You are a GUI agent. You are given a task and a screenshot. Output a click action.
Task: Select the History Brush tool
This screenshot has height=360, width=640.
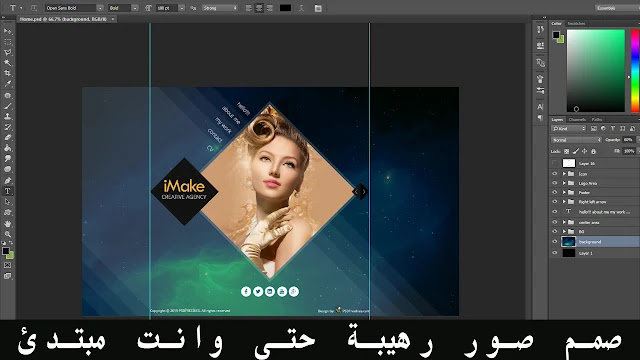tap(8, 127)
